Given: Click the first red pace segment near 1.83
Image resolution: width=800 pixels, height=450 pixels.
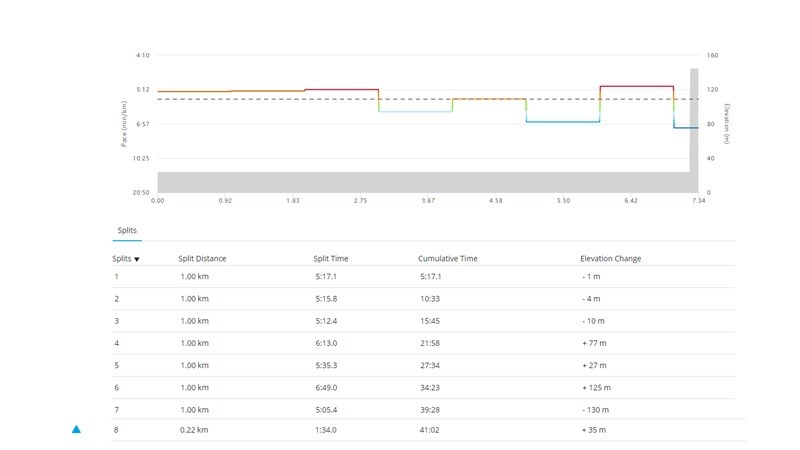Looking at the screenshot, I should tap(341, 89).
